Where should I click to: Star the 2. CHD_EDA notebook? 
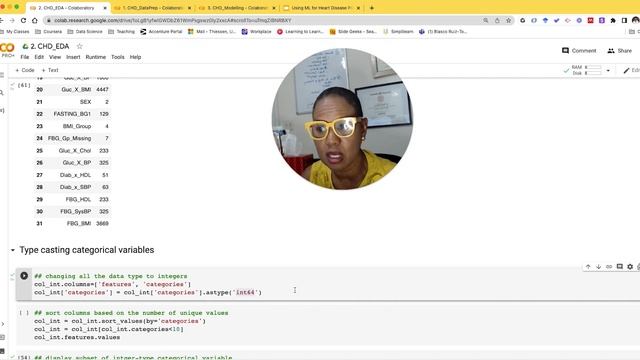click(x=80, y=46)
